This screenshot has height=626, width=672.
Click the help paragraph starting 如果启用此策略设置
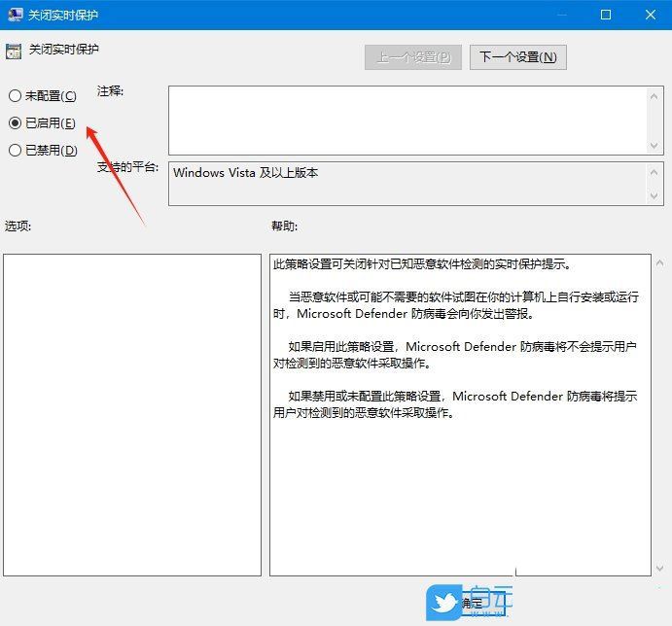(455, 355)
